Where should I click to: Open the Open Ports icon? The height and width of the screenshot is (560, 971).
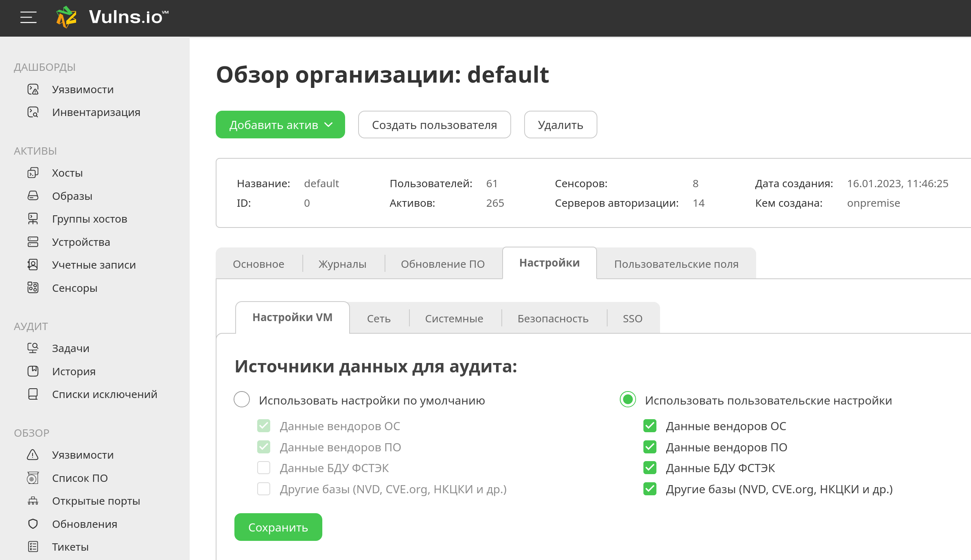[33, 501]
